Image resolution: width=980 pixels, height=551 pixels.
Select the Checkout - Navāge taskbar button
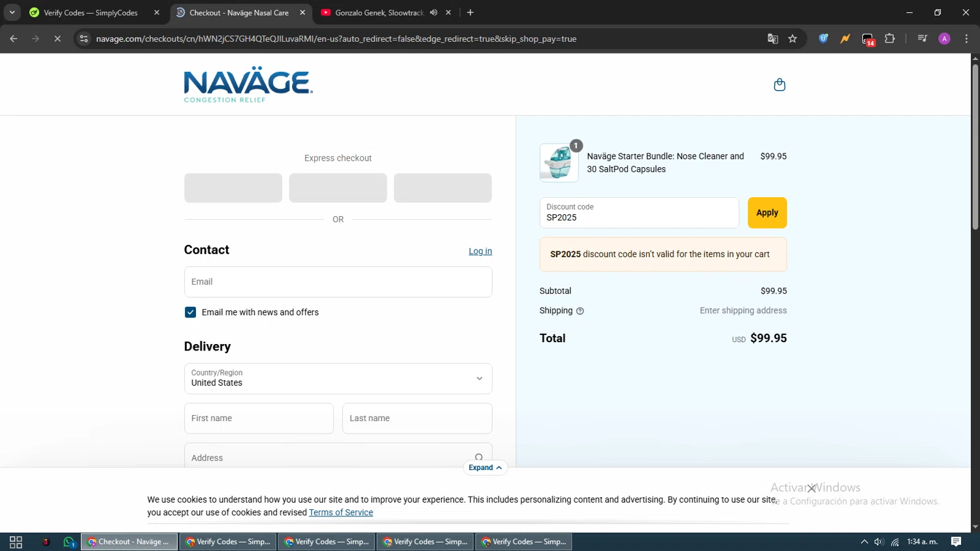click(129, 542)
